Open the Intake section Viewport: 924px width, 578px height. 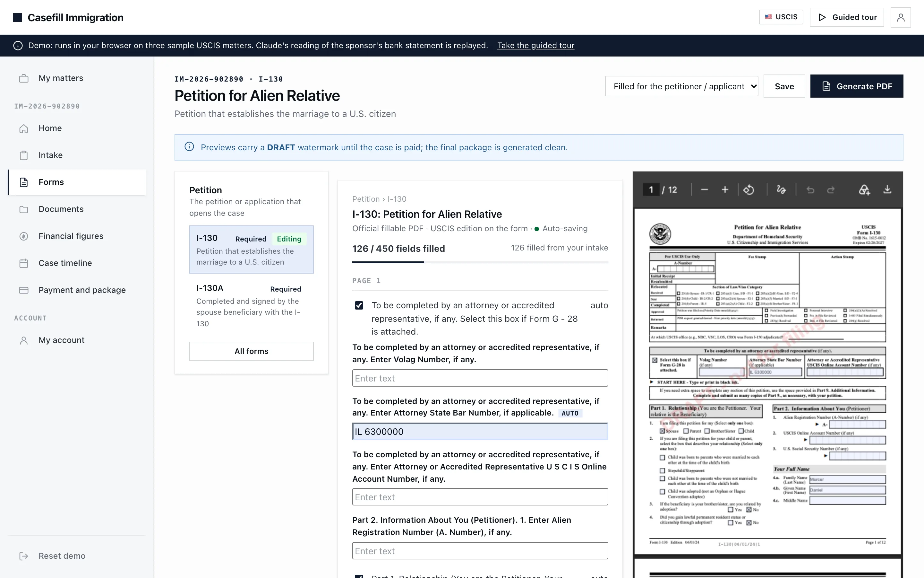pyautogui.click(x=77, y=155)
